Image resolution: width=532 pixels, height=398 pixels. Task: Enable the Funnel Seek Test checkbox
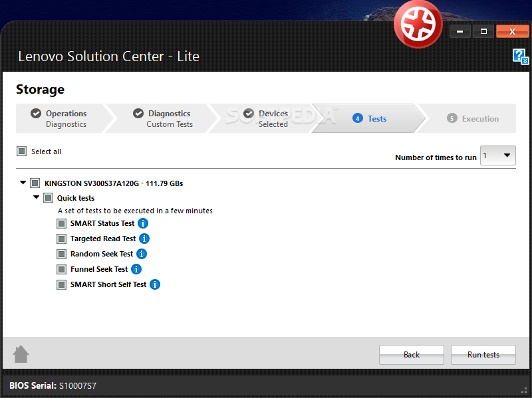pos(61,269)
